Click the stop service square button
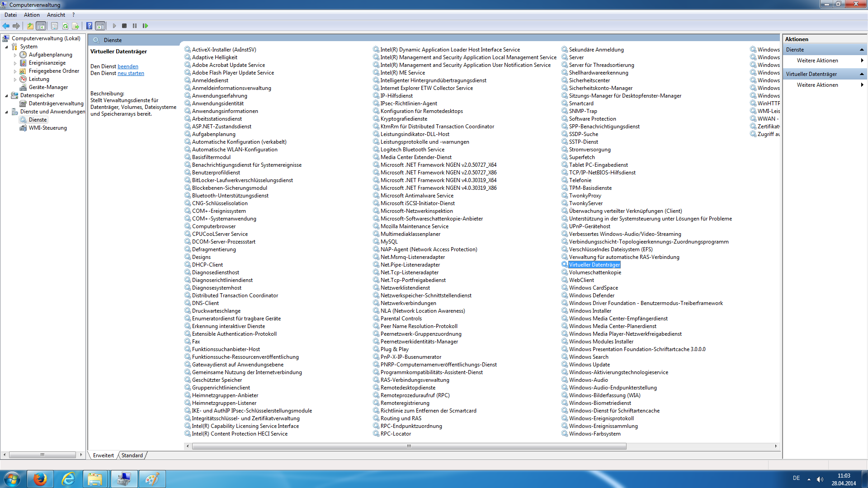The height and width of the screenshot is (488, 868). (124, 26)
